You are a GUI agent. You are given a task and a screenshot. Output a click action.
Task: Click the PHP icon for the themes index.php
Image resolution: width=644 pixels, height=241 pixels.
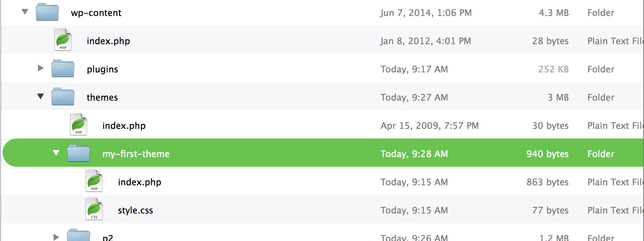tap(78, 124)
